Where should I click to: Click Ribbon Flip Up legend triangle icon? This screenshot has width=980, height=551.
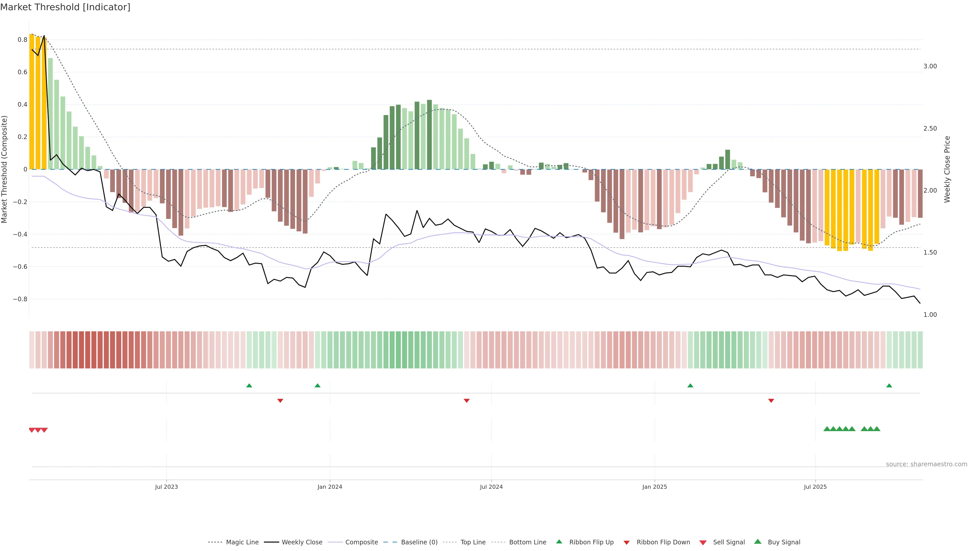559,542
